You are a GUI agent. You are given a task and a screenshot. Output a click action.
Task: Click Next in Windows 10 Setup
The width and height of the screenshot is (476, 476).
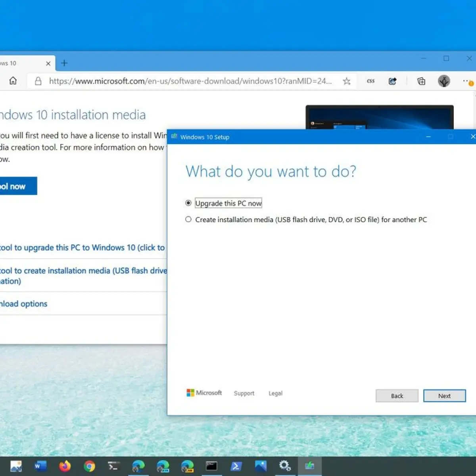tap(444, 396)
